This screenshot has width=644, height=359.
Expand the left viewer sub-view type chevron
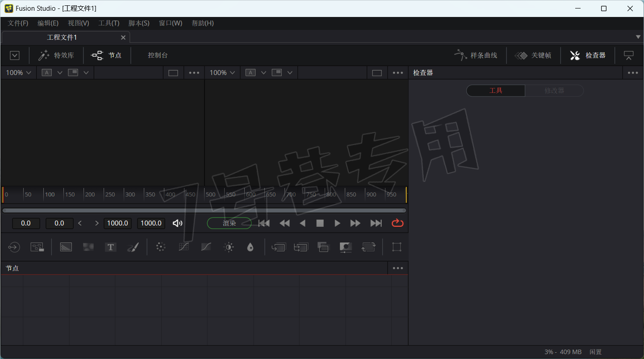(86, 73)
